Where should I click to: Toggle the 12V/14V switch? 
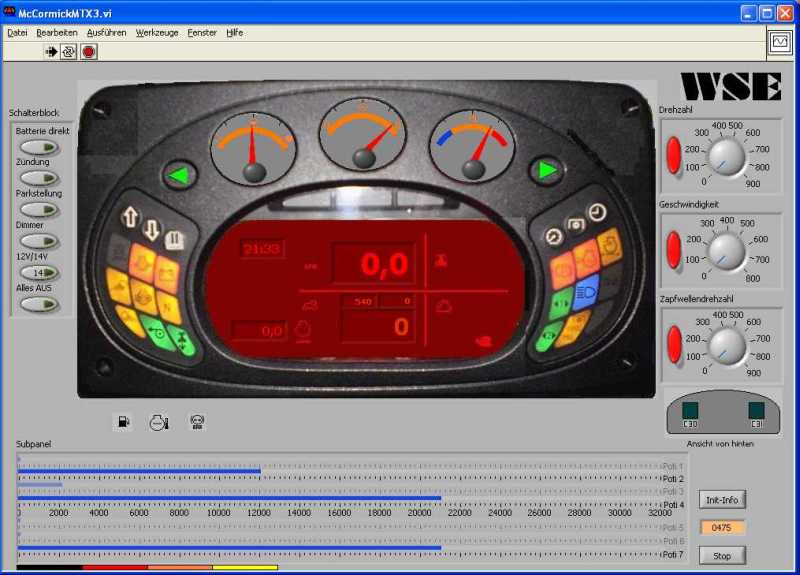coord(40,273)
